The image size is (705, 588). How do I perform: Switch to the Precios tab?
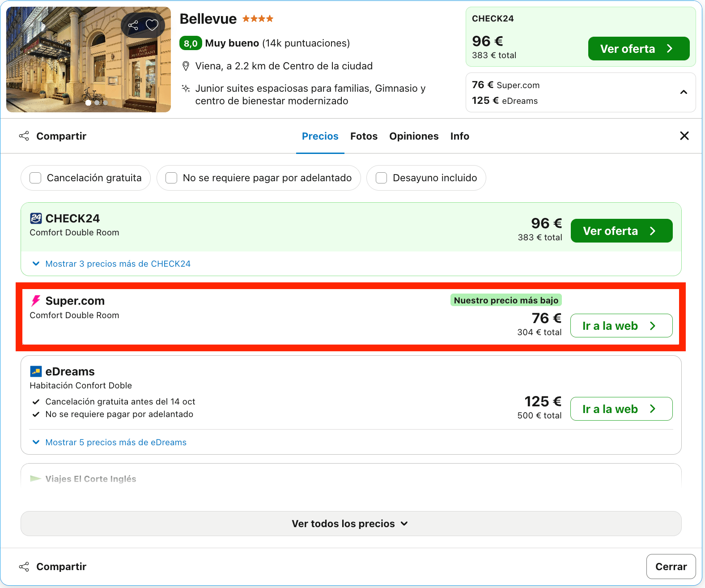(320, 136)
